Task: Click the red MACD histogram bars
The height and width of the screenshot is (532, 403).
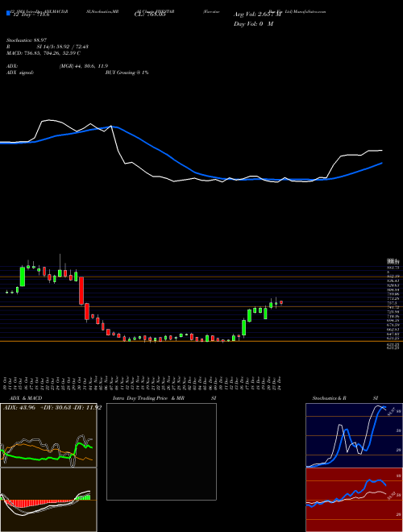Action: click(39, 503)
